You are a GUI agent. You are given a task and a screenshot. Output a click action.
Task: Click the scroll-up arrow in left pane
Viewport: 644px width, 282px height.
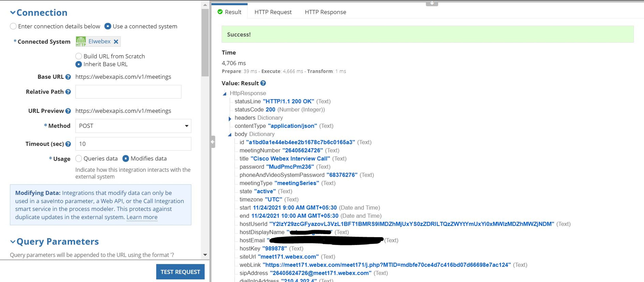(205, 5)
